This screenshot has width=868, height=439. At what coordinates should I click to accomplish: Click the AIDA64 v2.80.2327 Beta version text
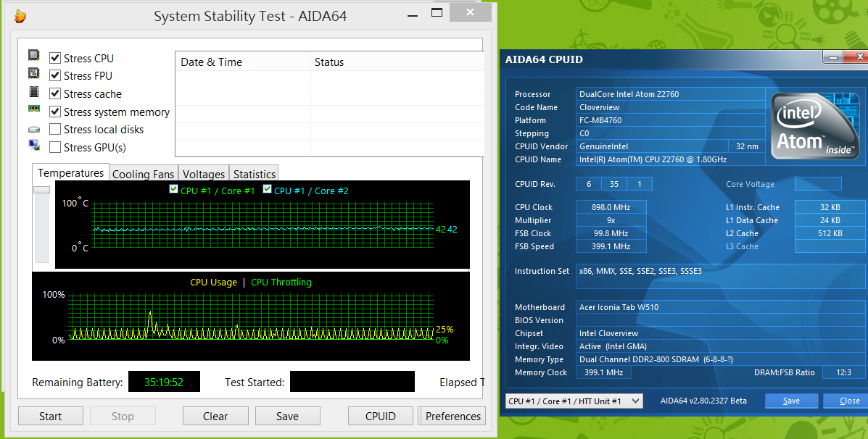coord(703,401)
